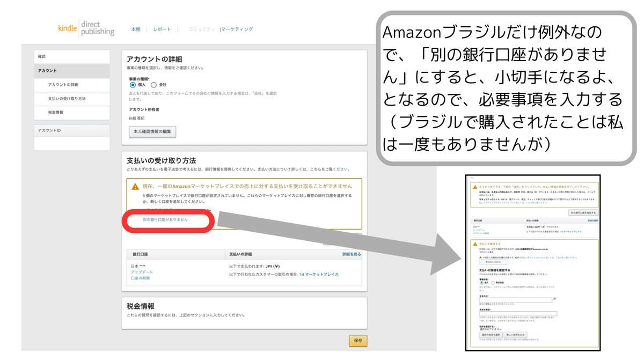Select the 個人 business type radio button
This screenshot has height=362, width=644.
[133, 85]
